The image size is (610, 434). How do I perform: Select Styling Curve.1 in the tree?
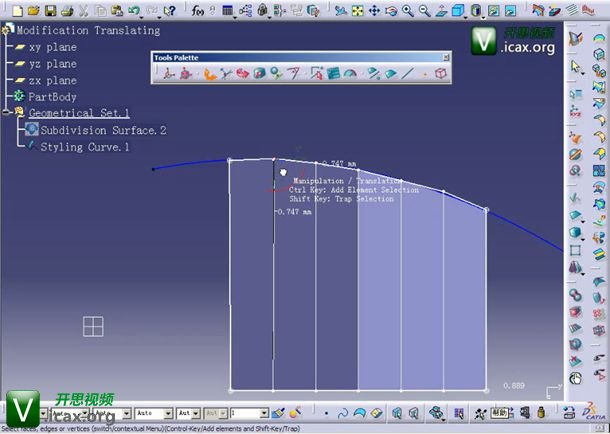pyautogui.click(x=85, y=147)
